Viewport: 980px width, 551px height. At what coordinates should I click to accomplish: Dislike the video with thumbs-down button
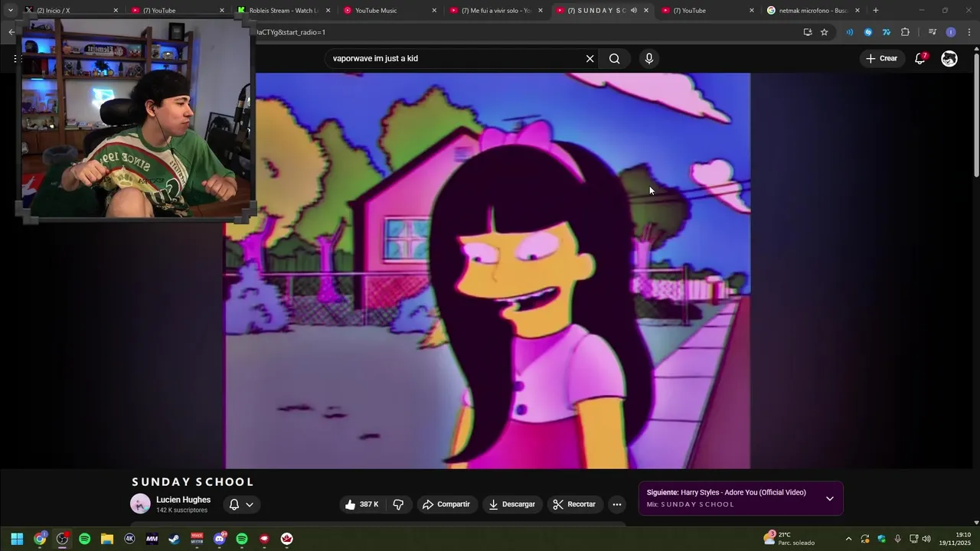(x=398, y=504)
